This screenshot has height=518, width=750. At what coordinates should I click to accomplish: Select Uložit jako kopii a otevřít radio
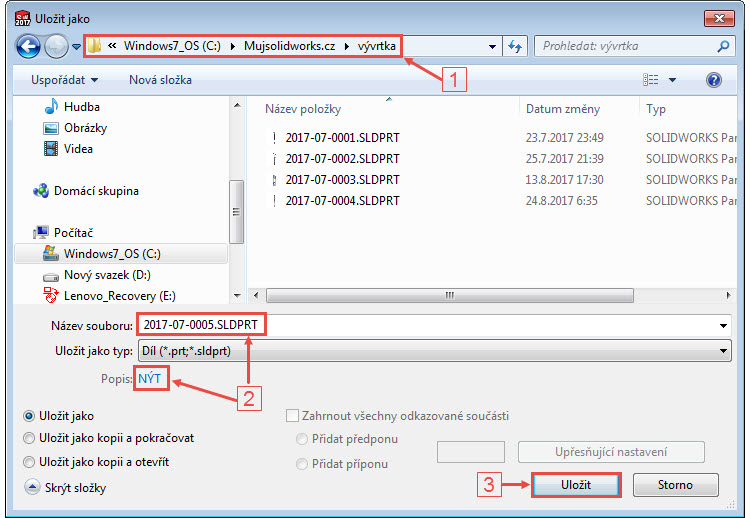point(29,462)
